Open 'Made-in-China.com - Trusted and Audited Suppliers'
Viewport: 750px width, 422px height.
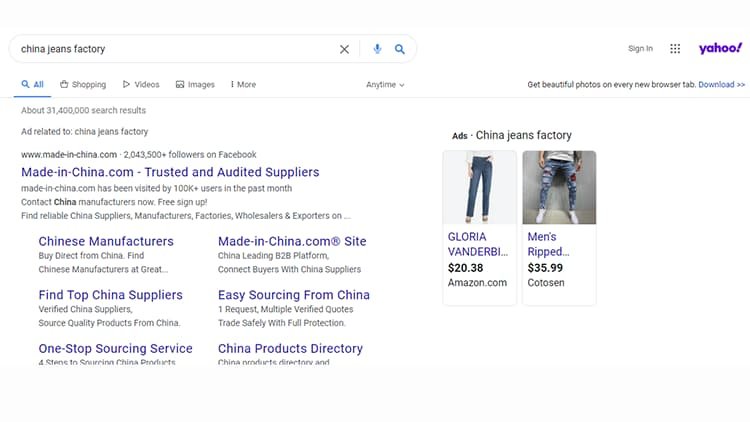tap(170, 172)
